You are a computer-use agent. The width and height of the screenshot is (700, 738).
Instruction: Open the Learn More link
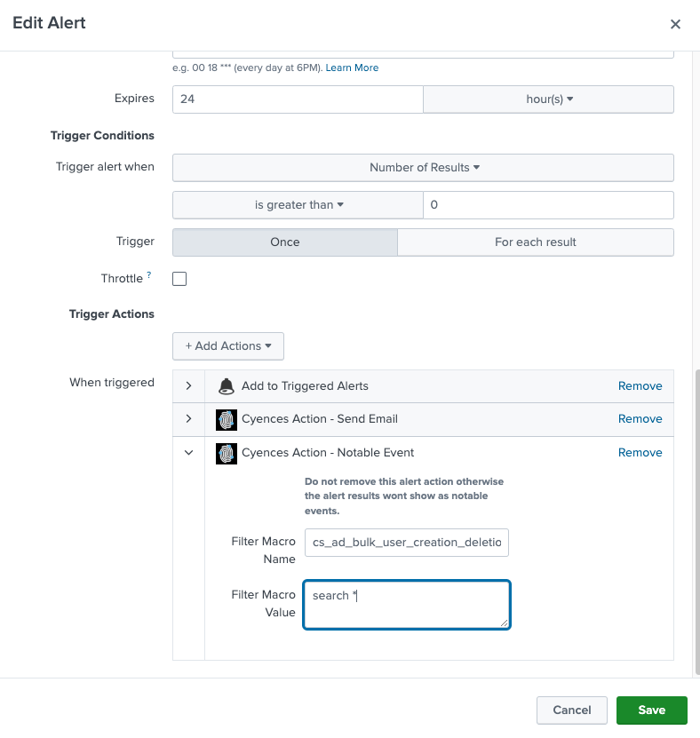352,67
